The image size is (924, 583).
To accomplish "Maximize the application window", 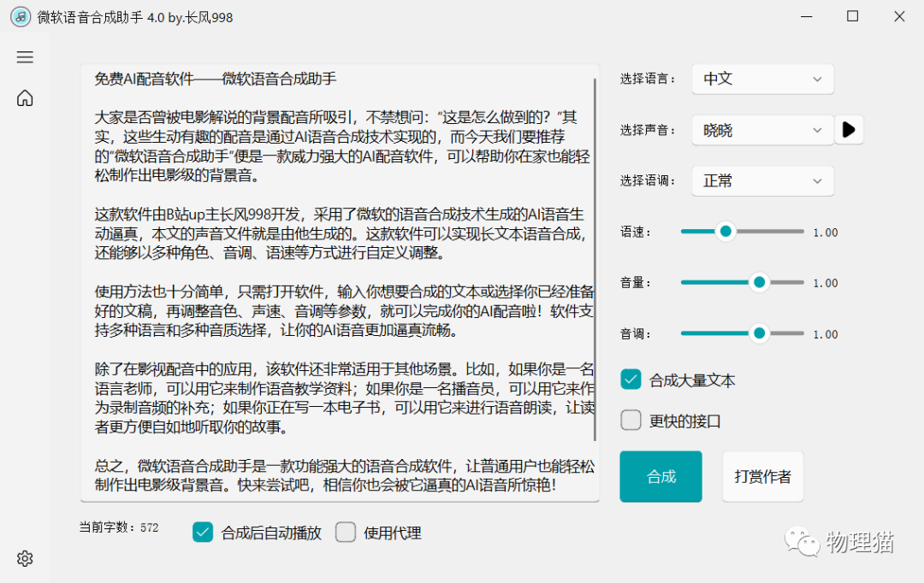I will coord(852,16).
